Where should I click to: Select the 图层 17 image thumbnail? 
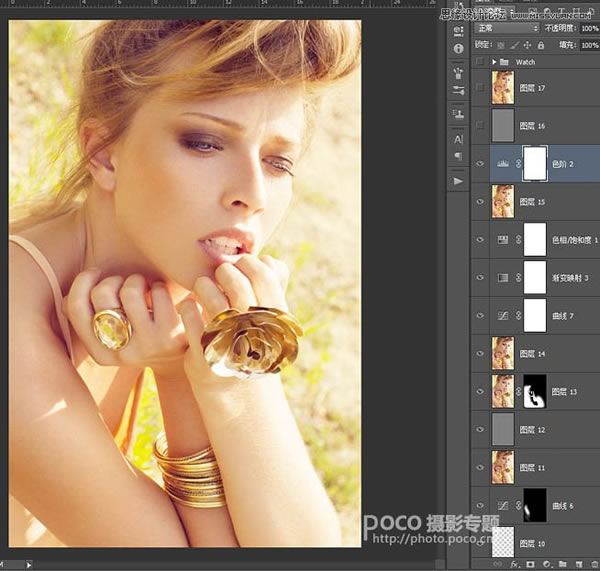[x=503, y=88]
